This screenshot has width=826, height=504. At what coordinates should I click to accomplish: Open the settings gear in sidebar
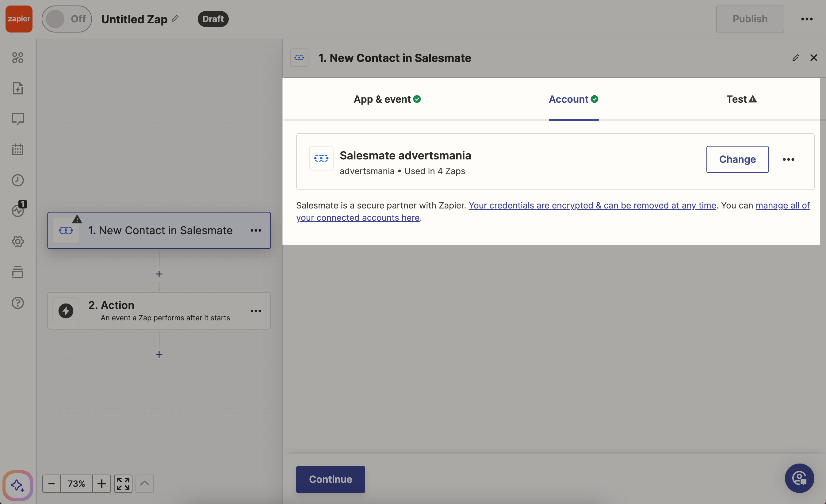point(18,242)
